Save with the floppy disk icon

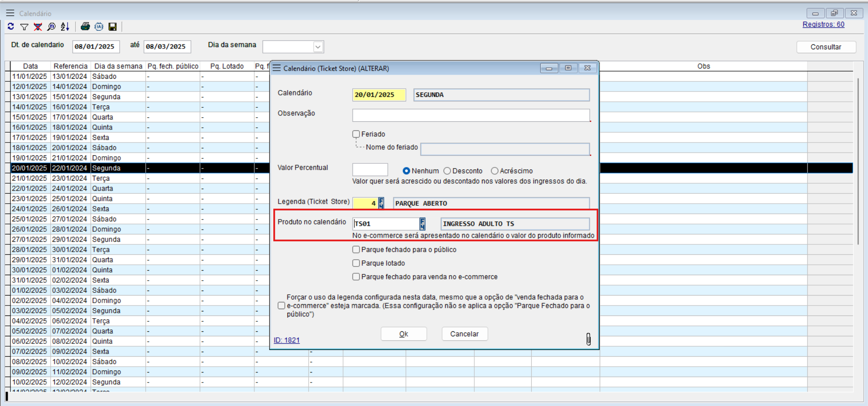(x=113, y=27)
